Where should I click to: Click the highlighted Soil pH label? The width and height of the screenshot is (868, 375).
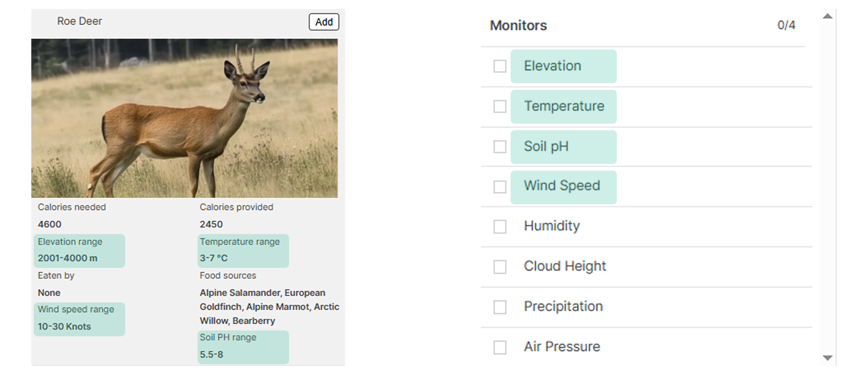563,147
